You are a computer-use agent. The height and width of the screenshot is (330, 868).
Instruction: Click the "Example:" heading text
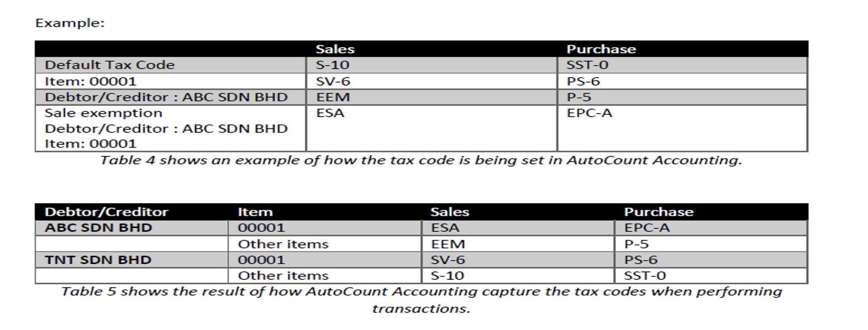point(70,23)
